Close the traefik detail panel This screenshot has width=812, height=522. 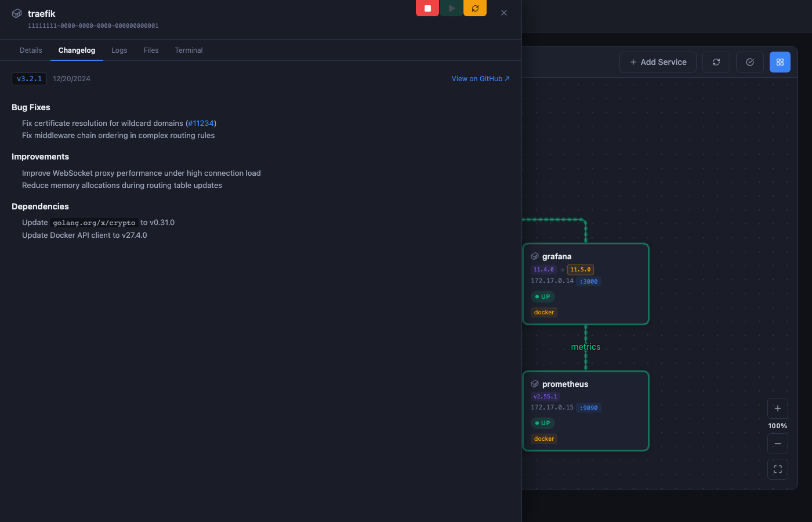coord(504,13)
